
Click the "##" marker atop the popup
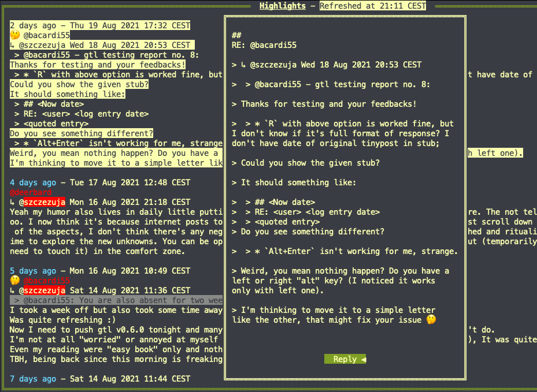click(x=236, y=35)
